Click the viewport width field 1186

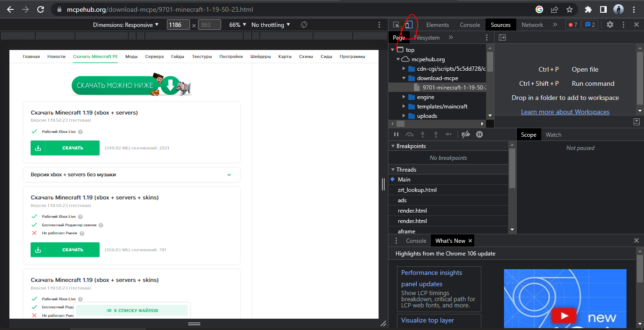[178, 25]
